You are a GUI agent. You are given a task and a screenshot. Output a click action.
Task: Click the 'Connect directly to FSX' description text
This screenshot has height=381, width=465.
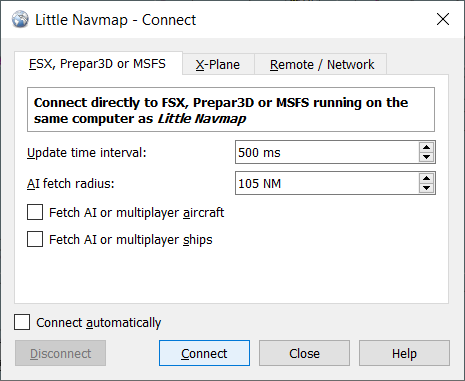click(221, 110)
